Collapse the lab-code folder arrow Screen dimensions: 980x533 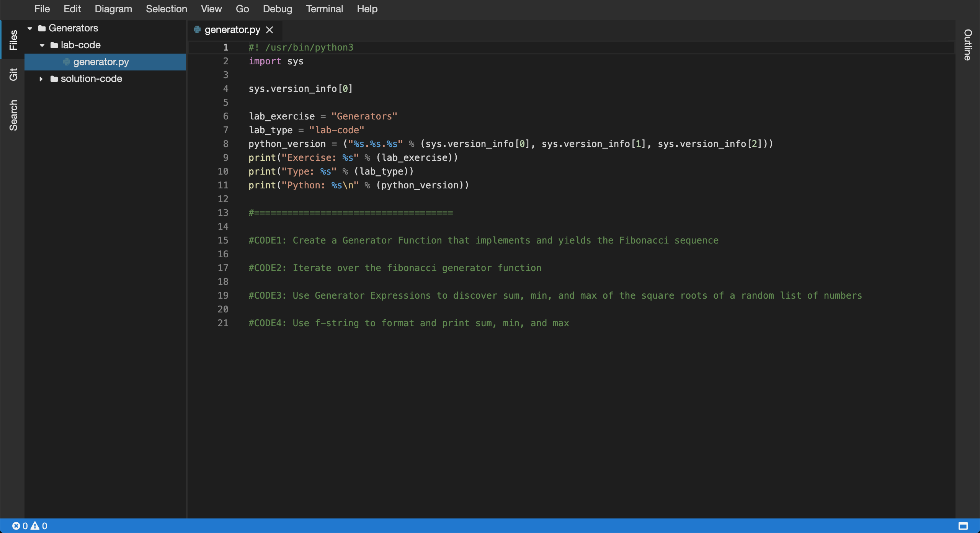coord(42,45)
